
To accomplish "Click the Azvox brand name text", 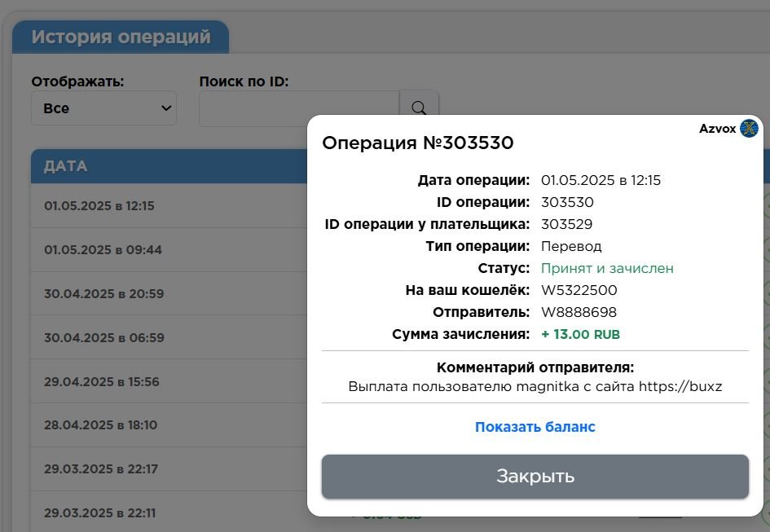I will (717, 129).
